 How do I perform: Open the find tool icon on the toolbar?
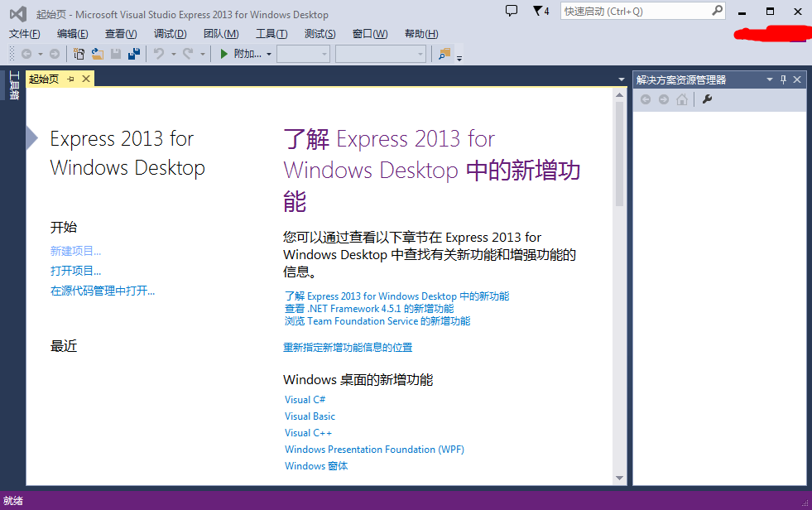[x=444, y=55]
